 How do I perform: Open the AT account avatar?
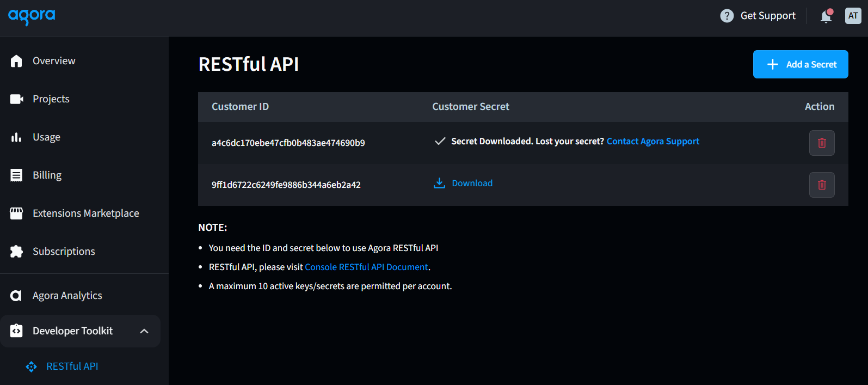[x=853, y=16]
